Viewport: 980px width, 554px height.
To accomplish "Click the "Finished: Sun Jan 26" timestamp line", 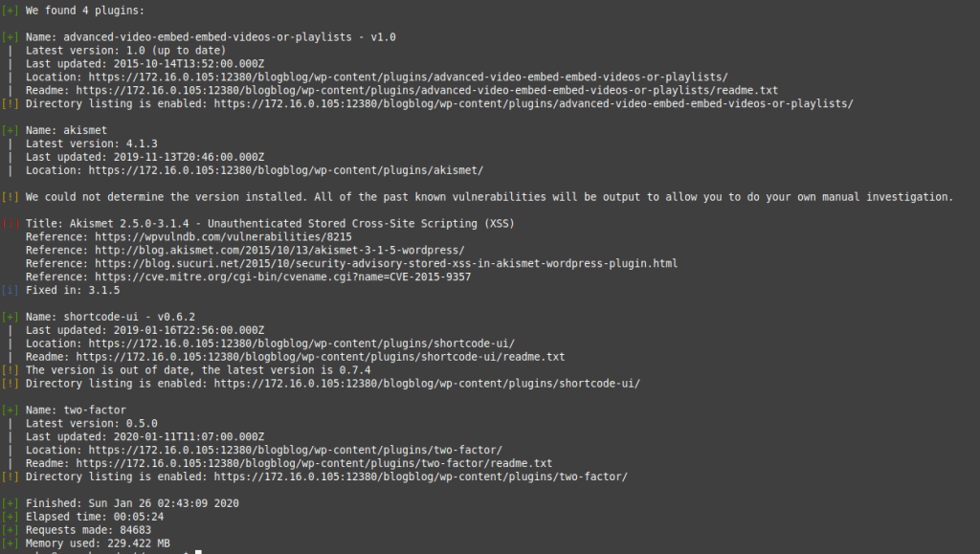I will 132,503.
